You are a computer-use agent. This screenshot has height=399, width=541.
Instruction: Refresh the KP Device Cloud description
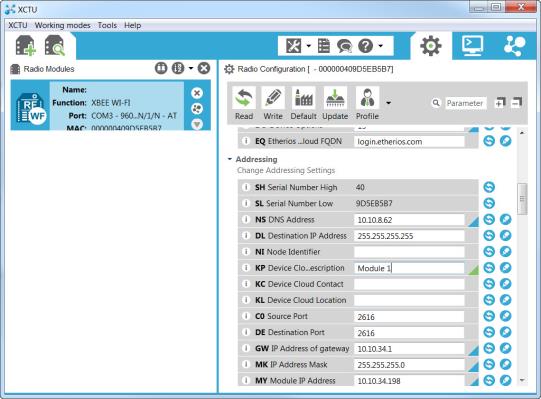tap(489, 268)
